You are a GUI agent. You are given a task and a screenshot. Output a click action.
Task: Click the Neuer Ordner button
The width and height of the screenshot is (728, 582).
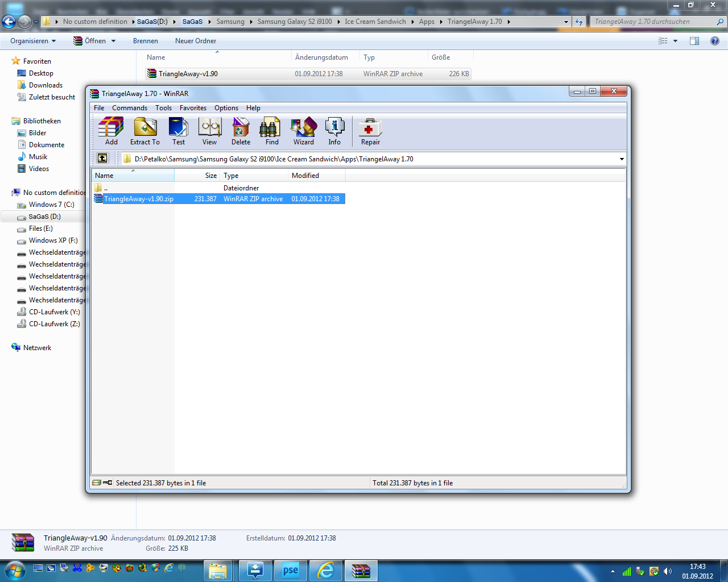[196, 41]
